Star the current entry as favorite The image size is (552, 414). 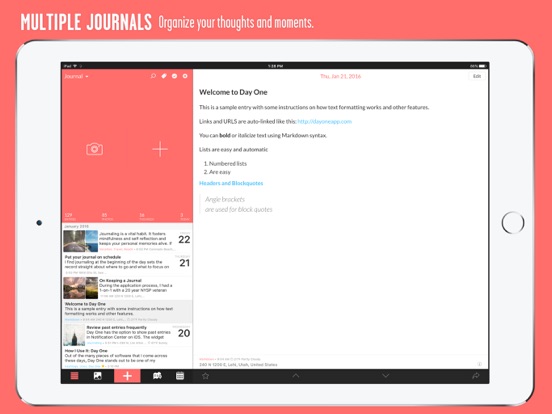click(x=206, y=376)
